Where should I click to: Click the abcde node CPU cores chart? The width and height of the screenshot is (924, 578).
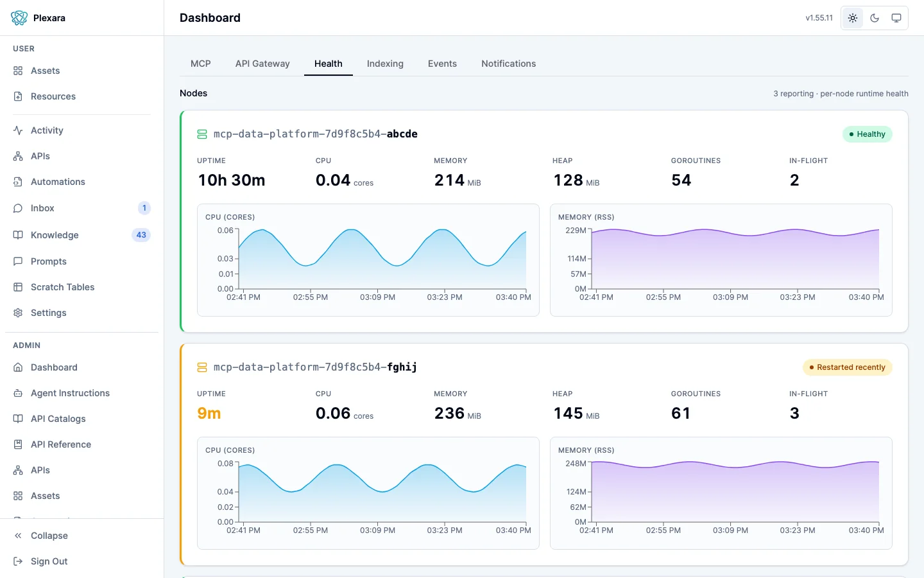click(368, 260)
